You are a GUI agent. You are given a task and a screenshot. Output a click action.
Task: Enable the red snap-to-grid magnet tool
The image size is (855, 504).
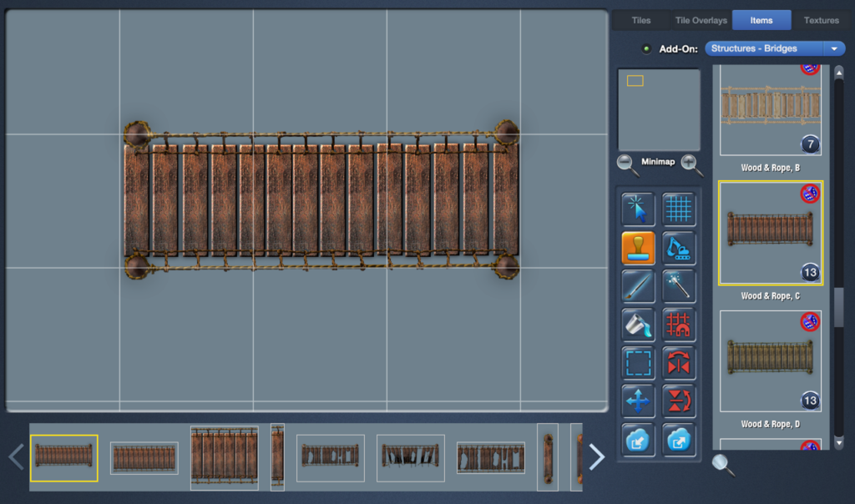pyautogui.click(x=679, y=325)
